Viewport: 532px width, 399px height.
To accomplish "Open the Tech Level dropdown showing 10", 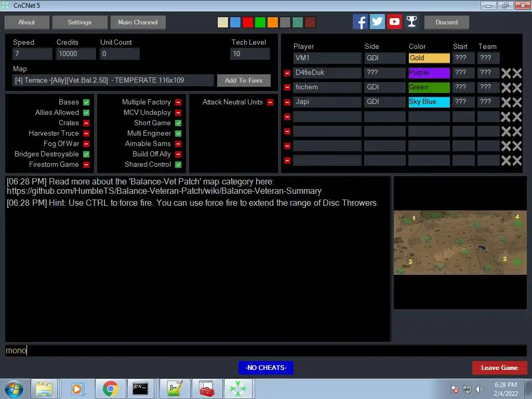I will [250, 54].
